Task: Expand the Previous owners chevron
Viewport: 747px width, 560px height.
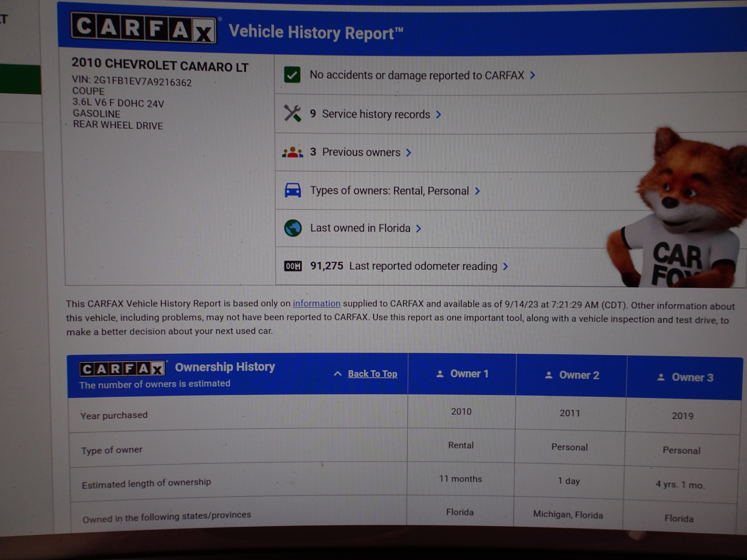Action: pyautogui.click(x=409, y=152)
